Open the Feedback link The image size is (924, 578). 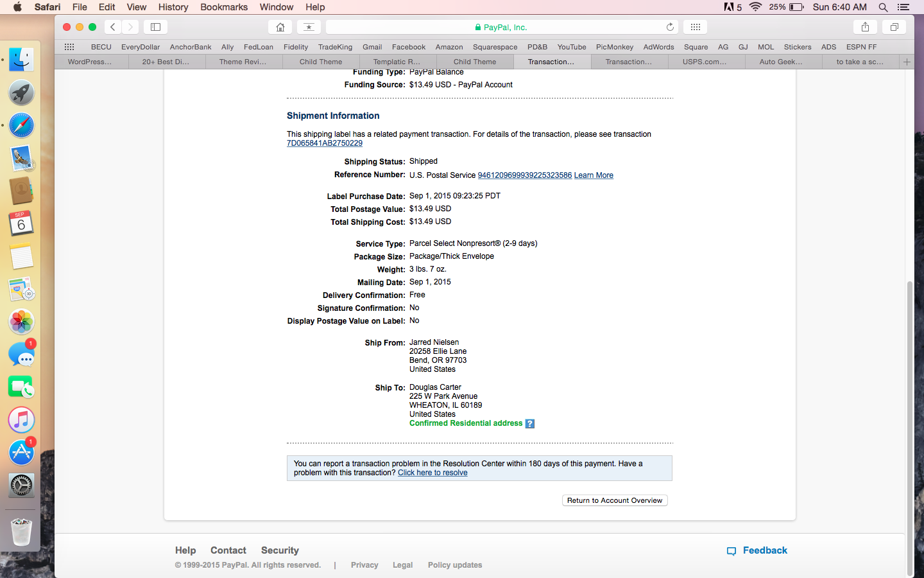[x=765, y=550]
